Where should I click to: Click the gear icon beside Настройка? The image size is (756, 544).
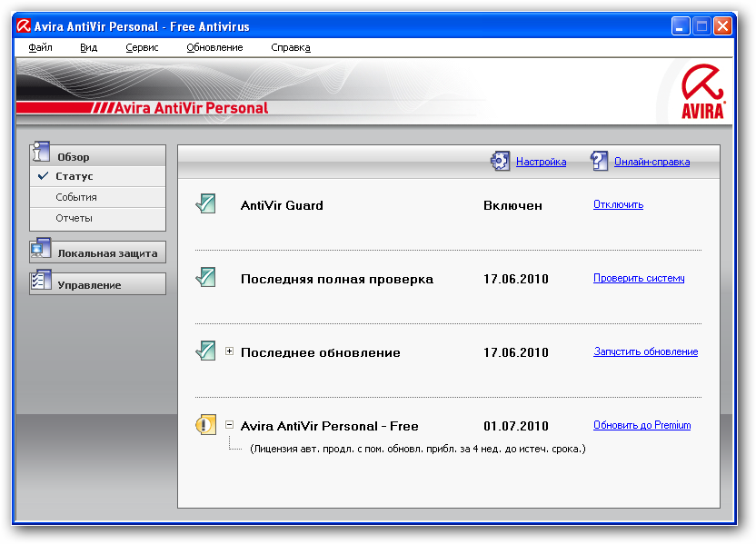point(500,161)
